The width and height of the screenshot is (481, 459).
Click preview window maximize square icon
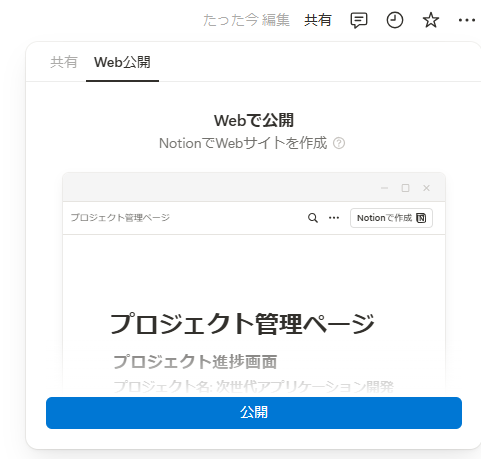[x=405, y=188]
